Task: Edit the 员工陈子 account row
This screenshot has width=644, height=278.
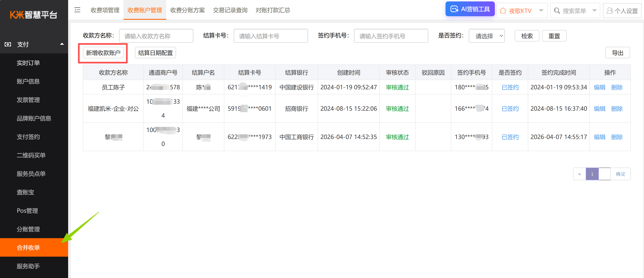Action: 599,87
